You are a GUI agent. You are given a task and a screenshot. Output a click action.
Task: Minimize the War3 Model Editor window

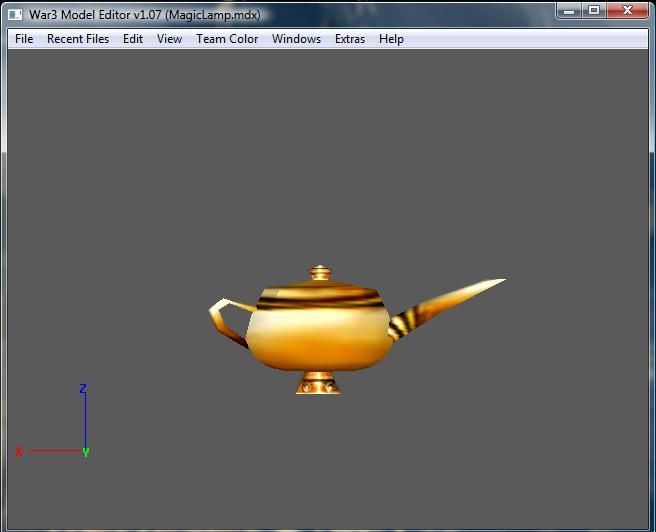coord(569,10)
